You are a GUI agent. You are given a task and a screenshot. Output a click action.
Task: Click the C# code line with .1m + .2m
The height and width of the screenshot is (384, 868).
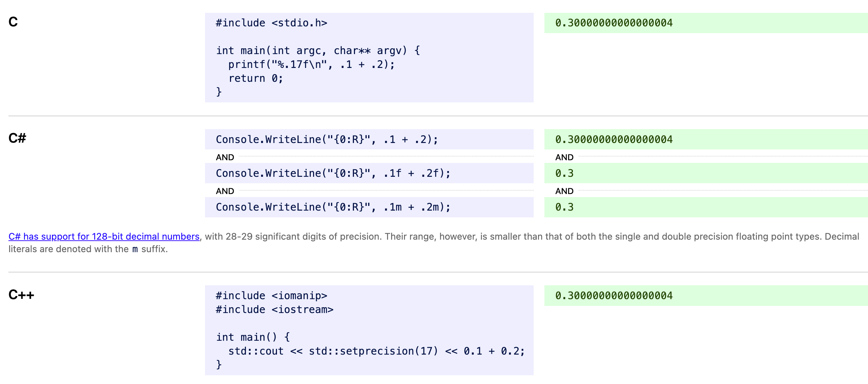coord(333,207)
